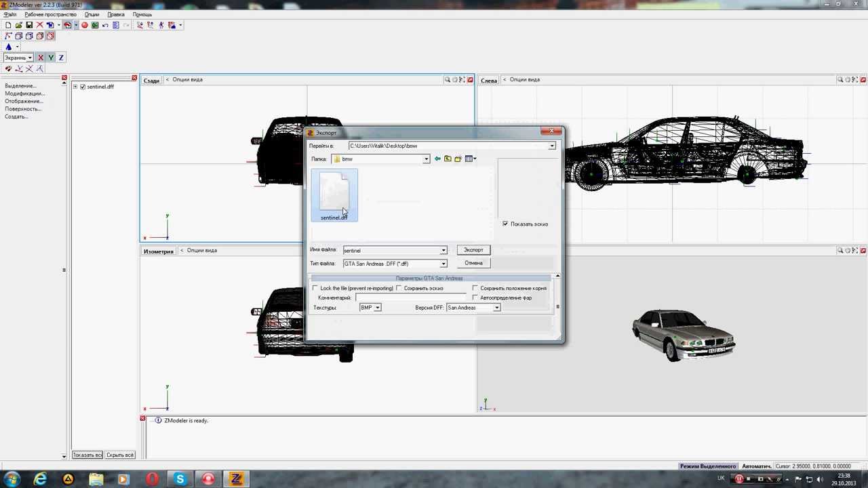Expand the sentinel.dff tree node
Screen dimensions: 868x488
coord(75,87)
